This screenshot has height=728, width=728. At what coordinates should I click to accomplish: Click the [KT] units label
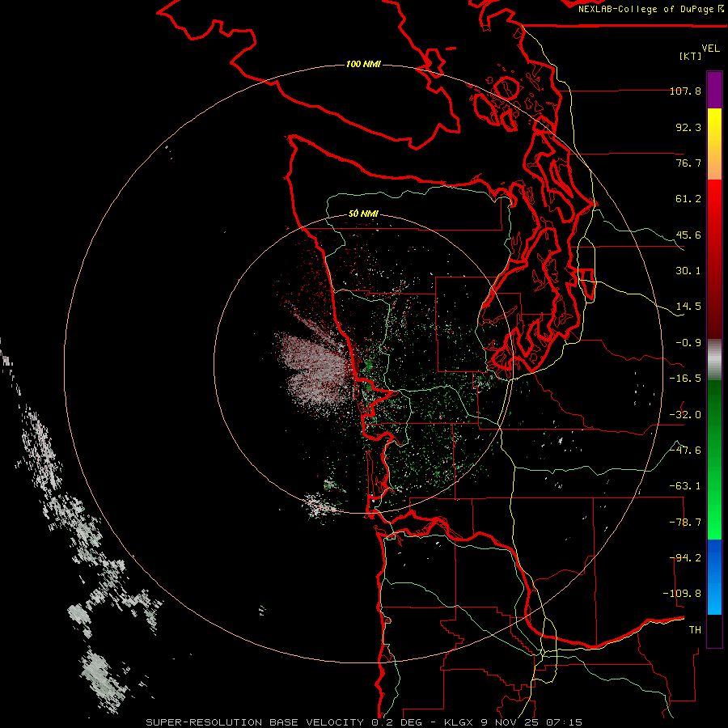pos(691,56)
